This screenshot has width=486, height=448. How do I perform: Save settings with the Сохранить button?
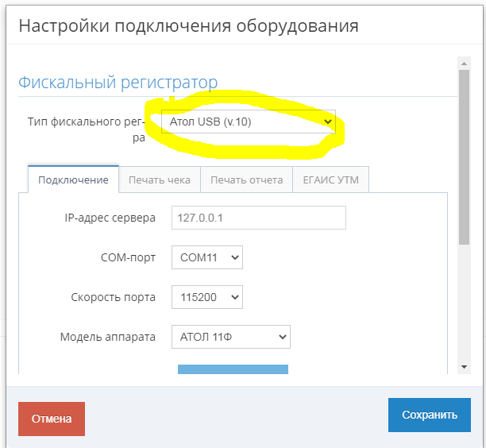click(430, 415)
